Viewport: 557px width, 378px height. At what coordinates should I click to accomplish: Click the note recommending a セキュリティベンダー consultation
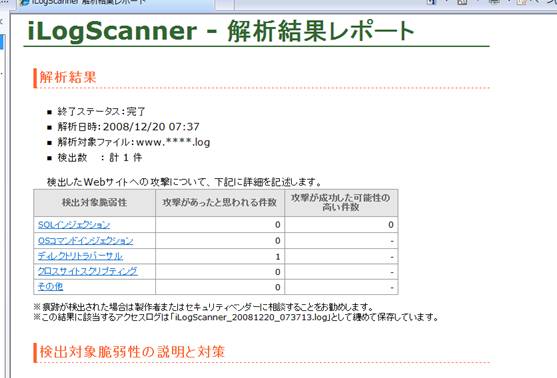pyautogui.click(x=203, y=307)
